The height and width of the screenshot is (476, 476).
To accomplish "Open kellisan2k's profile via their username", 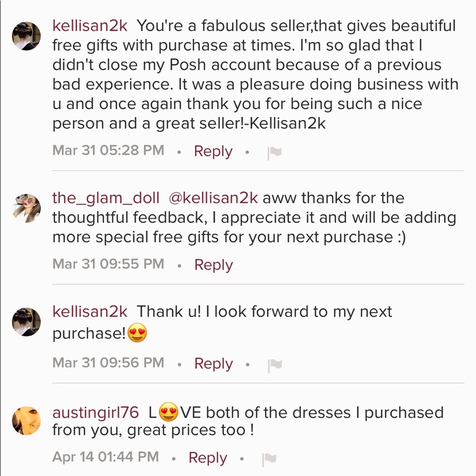I will point(89,26).
